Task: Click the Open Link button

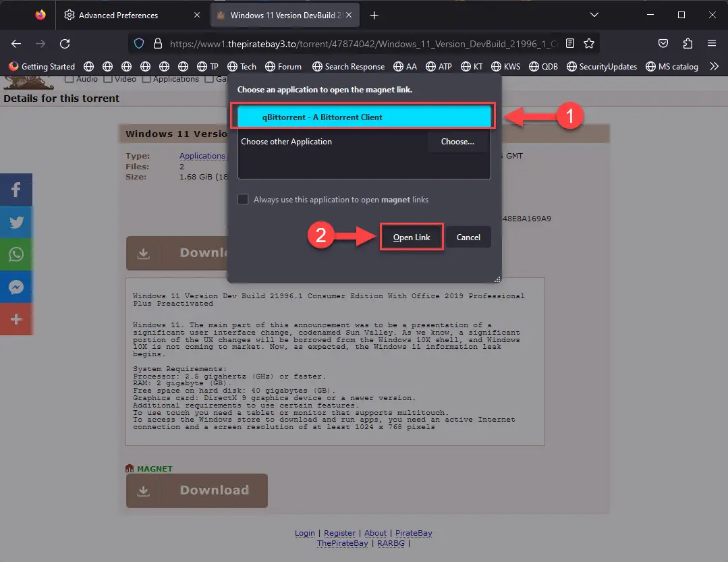Action: pyautogui.click(x=412, y=237)
